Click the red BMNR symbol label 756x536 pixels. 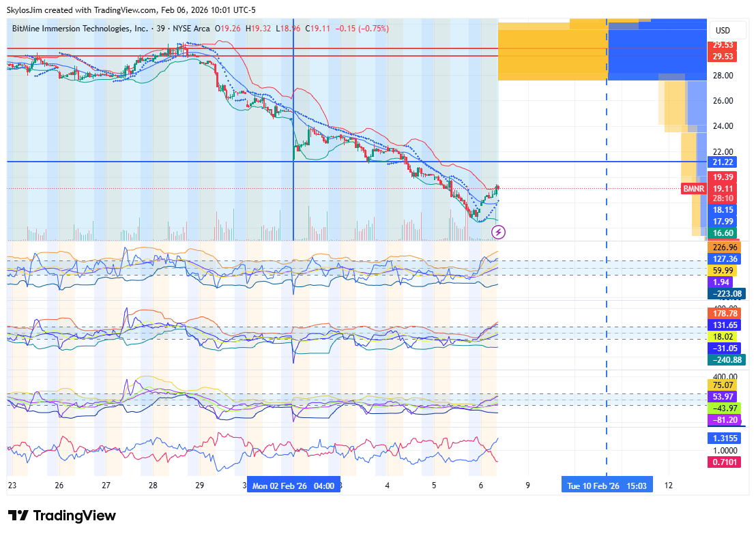(x=692, y=188)
